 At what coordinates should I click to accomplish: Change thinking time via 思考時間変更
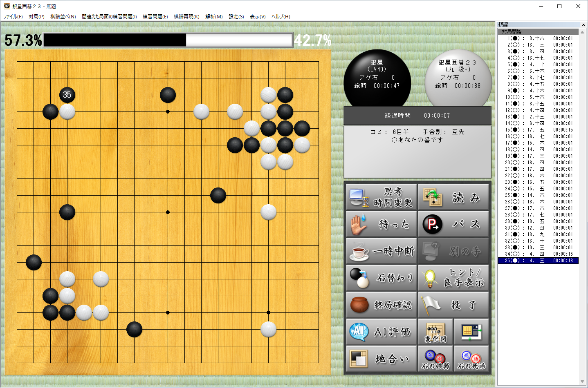click(x=381, y=197)
